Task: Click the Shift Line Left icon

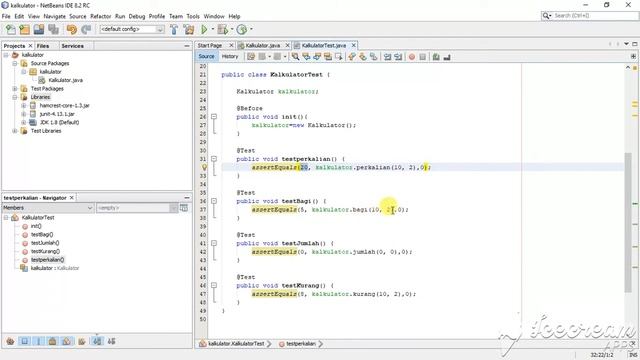Action: coord(387,57)
